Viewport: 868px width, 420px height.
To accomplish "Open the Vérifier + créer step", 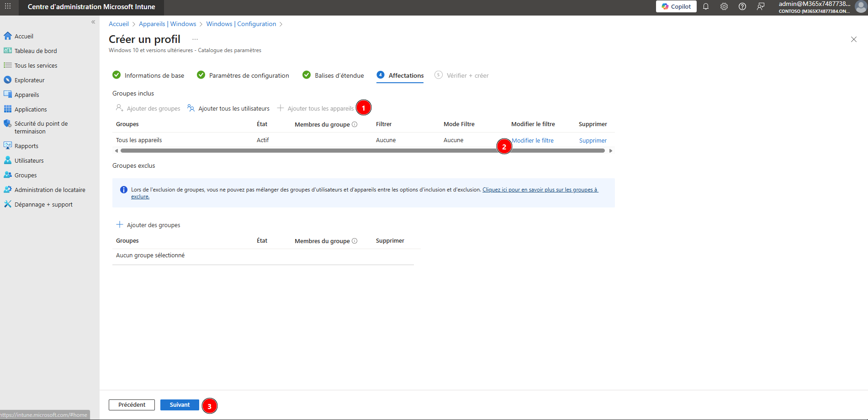I will pyautogui.click(x=461, y=75).
